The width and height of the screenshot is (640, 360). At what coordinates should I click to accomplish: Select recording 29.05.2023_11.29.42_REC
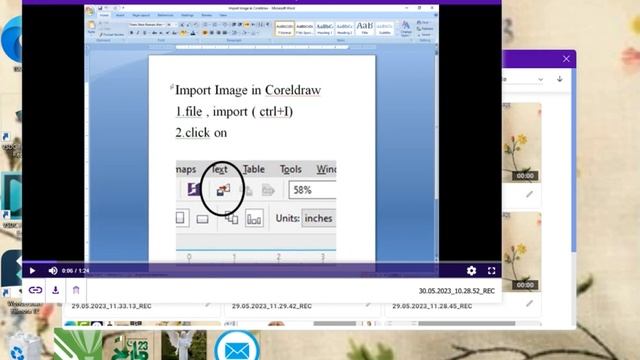coord(272,306)
